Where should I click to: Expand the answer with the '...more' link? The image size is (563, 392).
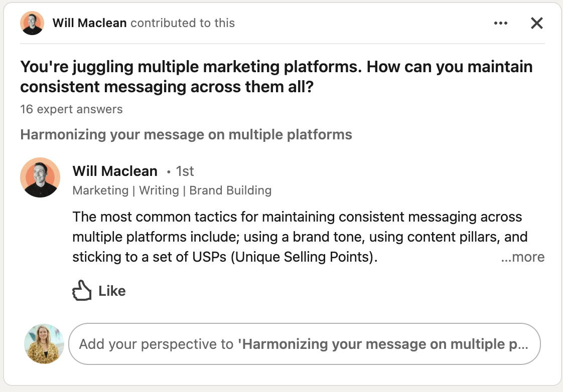point(523,257)
